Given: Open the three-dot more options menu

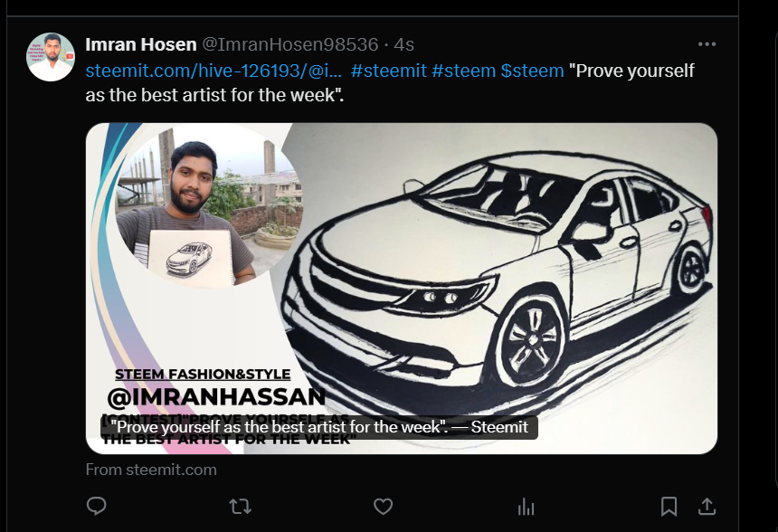Looking at the screenshot, I should (x=707, y=44).
